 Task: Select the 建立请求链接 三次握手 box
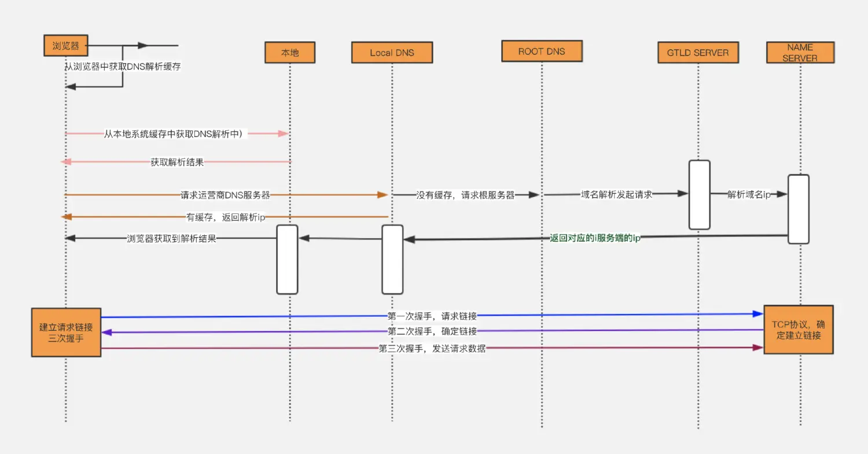(66, 333)
